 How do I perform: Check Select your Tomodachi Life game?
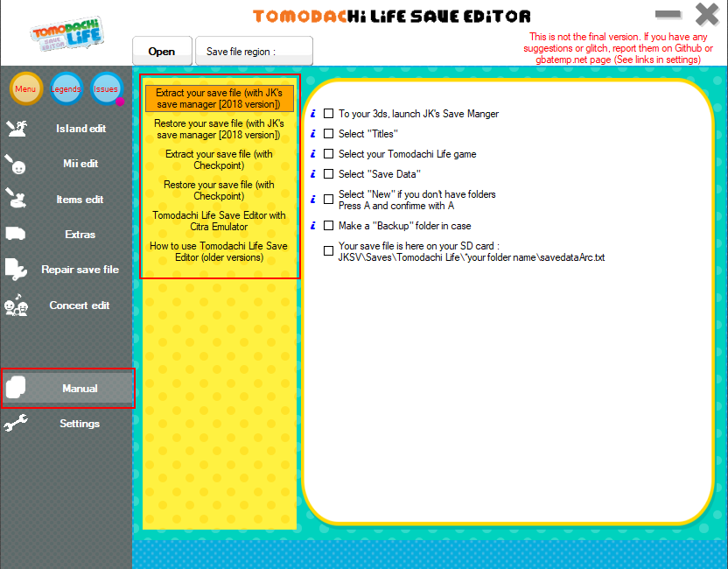[x=328, y=154]
